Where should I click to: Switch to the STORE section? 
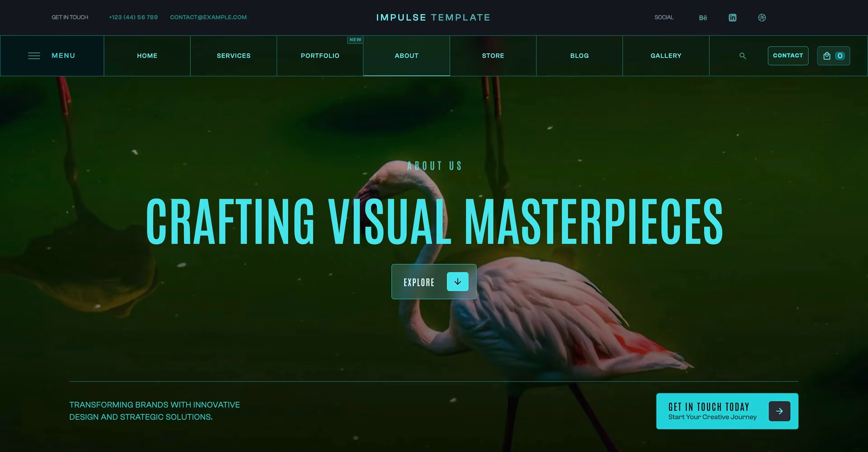point(493,56)
